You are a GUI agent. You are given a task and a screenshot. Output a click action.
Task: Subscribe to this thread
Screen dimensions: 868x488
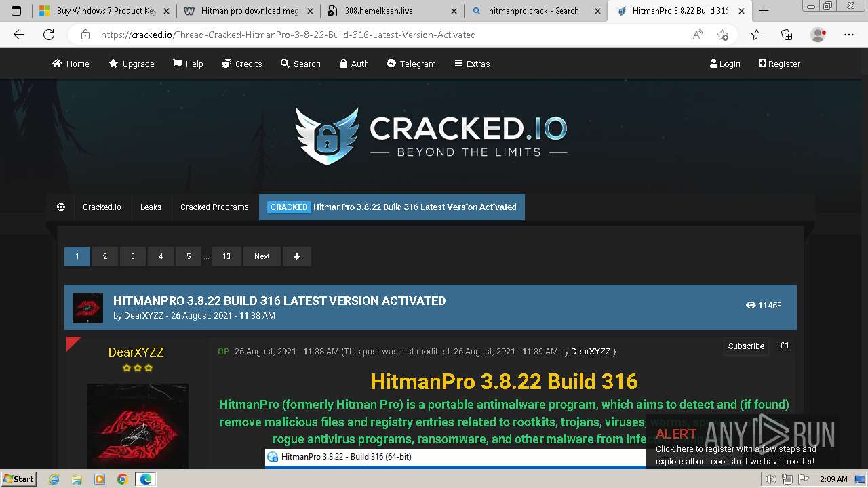746,346
